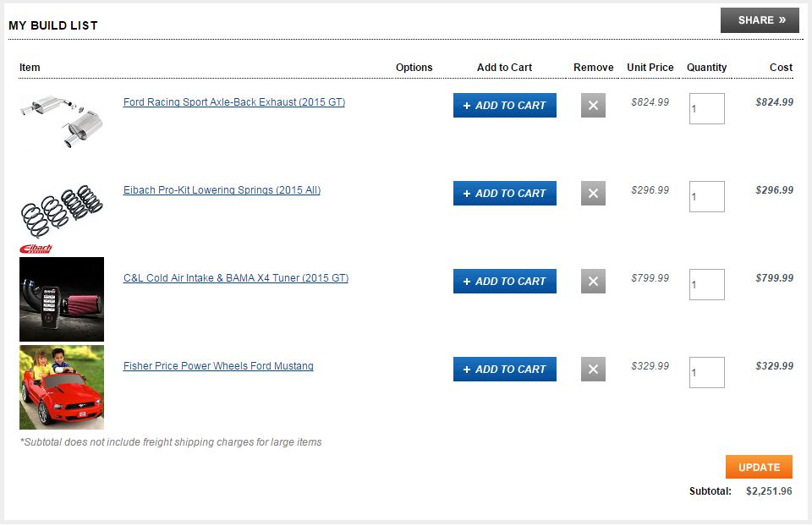Add Fisher Price Power Wheels to cart
Viewport: 812px width, 526px height.
504,370
